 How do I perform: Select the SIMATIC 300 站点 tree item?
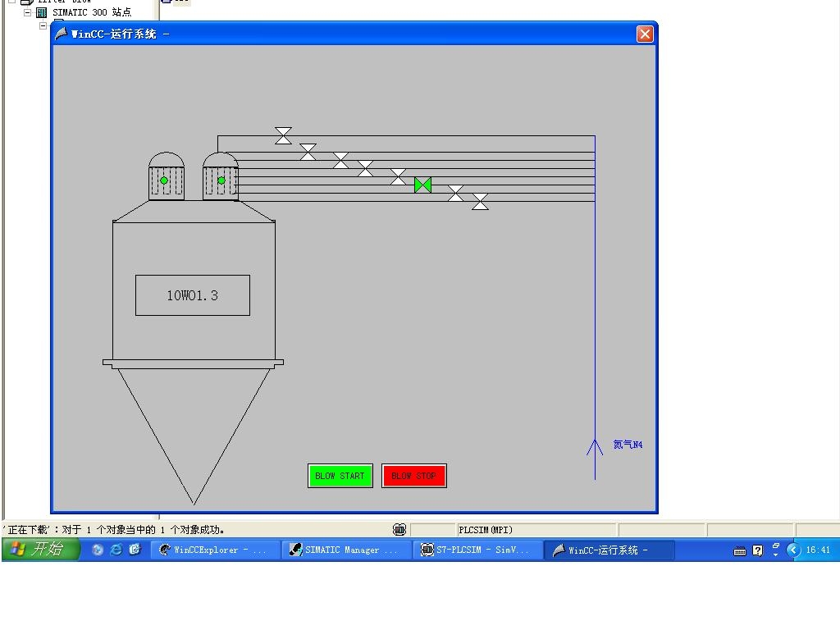[x=92, y=12]
